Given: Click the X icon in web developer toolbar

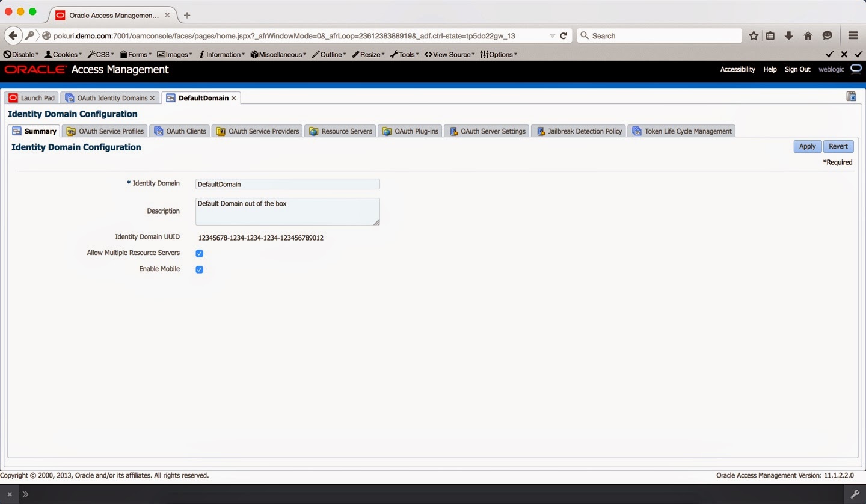Looking at the screenshot, I should pos(844,54).
